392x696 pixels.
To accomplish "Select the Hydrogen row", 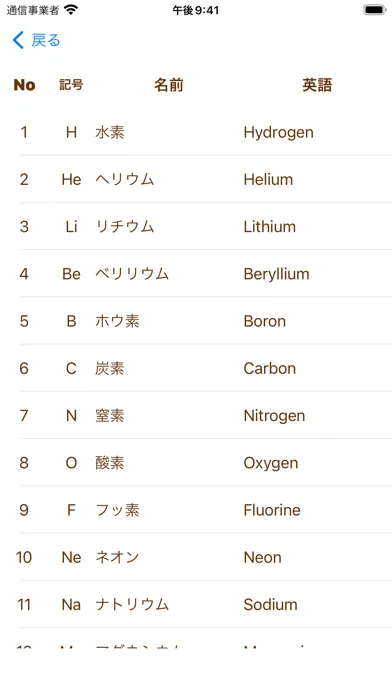I will click(x=196, y=132).
